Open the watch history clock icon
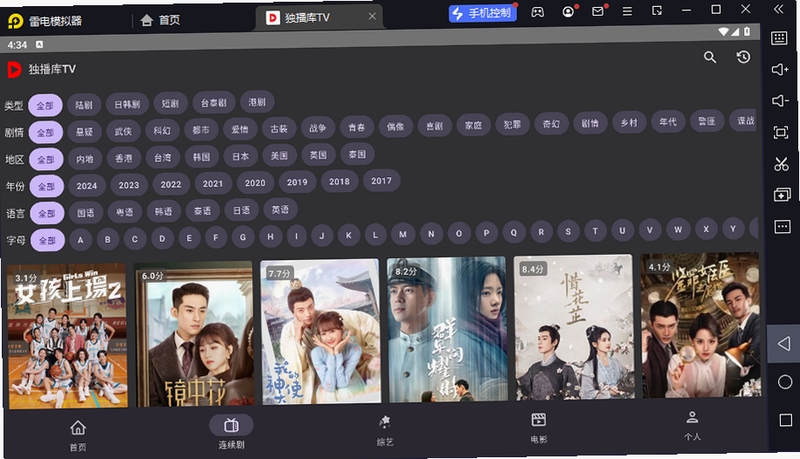This screenshot has width=800, height=459. [x=743, y=57]
